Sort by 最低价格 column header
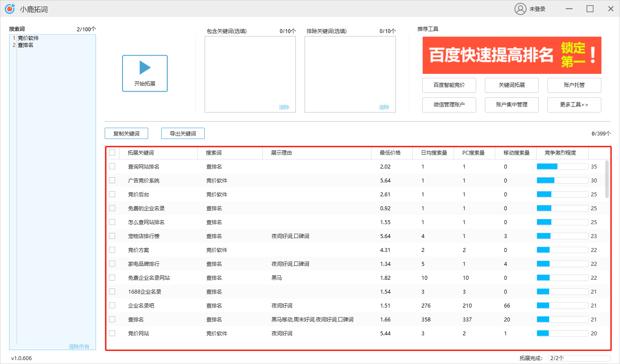 392,153
